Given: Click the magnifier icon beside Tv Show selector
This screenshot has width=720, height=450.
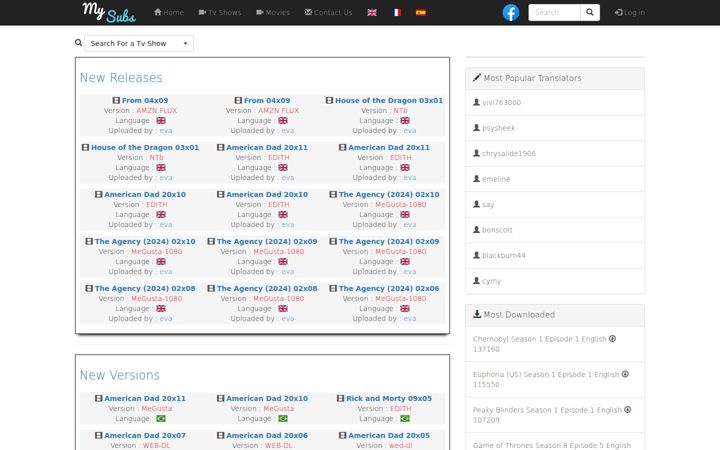Looking at the screenshot, I should click(79, 43).
